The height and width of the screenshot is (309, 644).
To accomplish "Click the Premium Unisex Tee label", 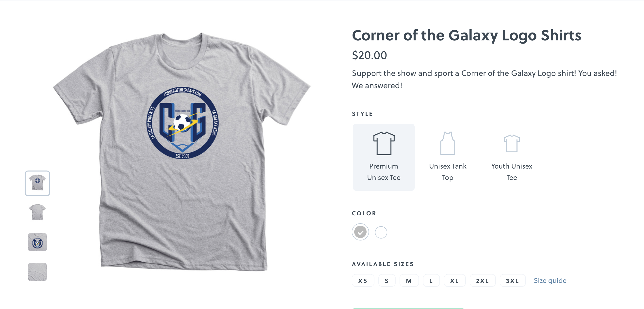I will coord(384,172).
